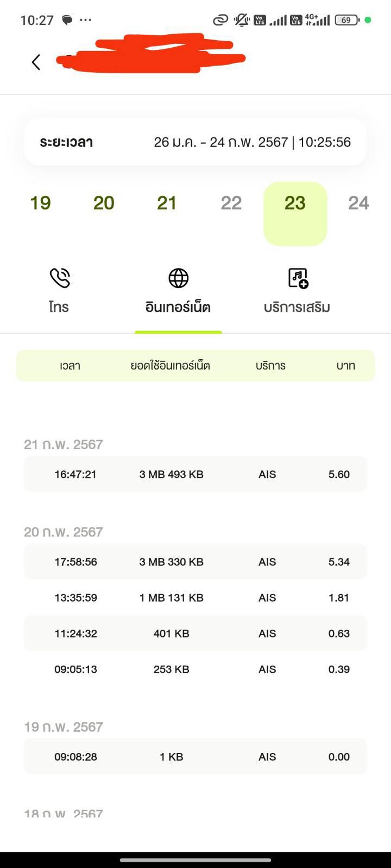Switch to the โทร tab

point(59,307)
